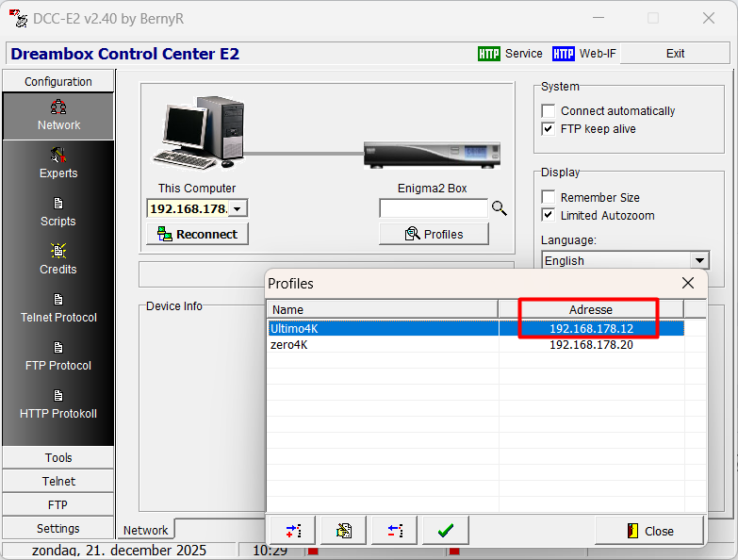Open the Credits section in sidebar
Screen dimensions: 738x560
coord(58,260)
